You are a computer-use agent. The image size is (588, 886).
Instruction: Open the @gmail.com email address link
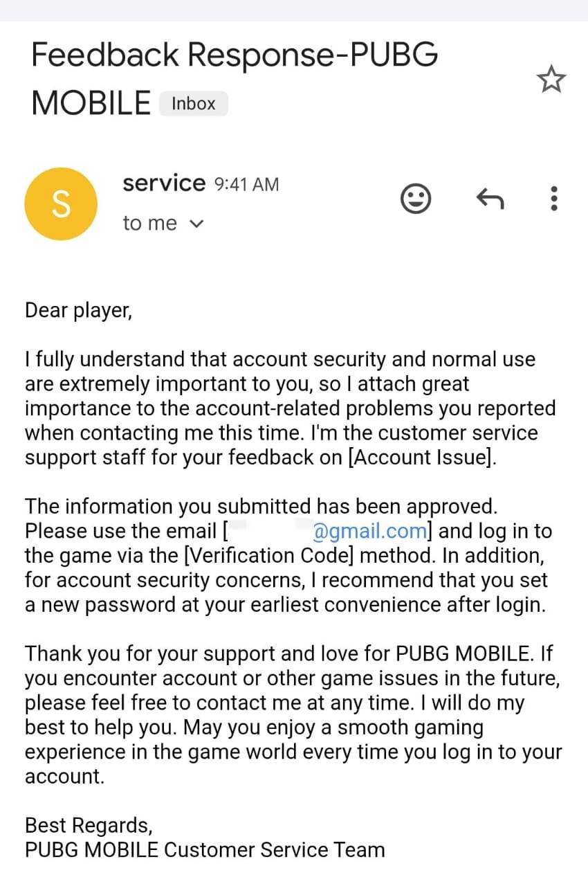(369, 532)
